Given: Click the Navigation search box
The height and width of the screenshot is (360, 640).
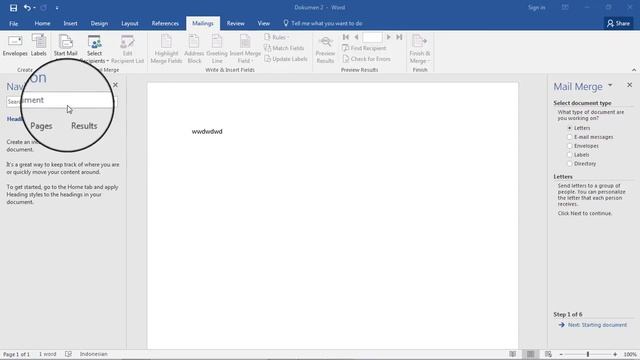Looking at the screenshot, I should [x=61, y=101].
